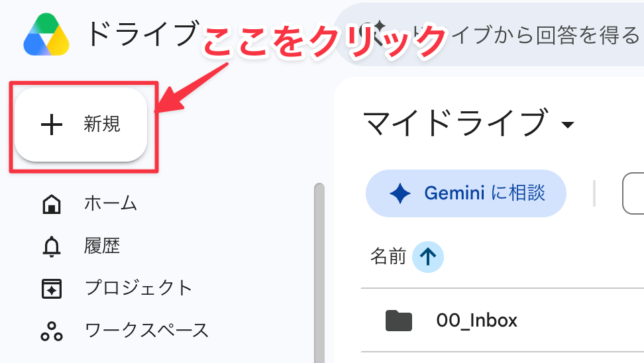Click the プロジェクト sparkle box icon
This screenshot has height=363, width=644.
[52, 289]
